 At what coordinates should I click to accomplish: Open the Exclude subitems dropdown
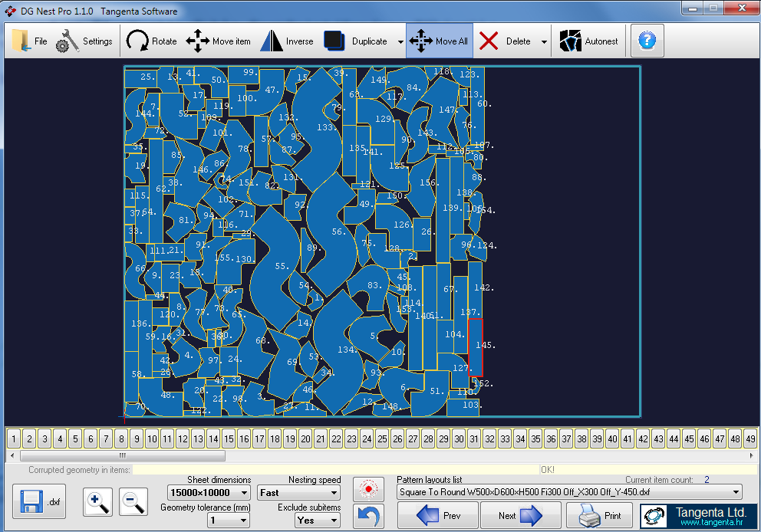tap(317, 521)
